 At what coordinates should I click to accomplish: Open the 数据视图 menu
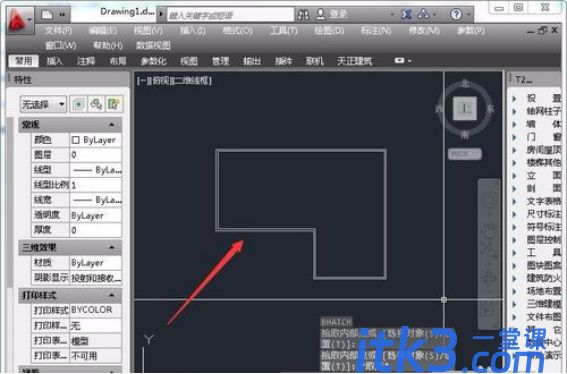[153, 46]
